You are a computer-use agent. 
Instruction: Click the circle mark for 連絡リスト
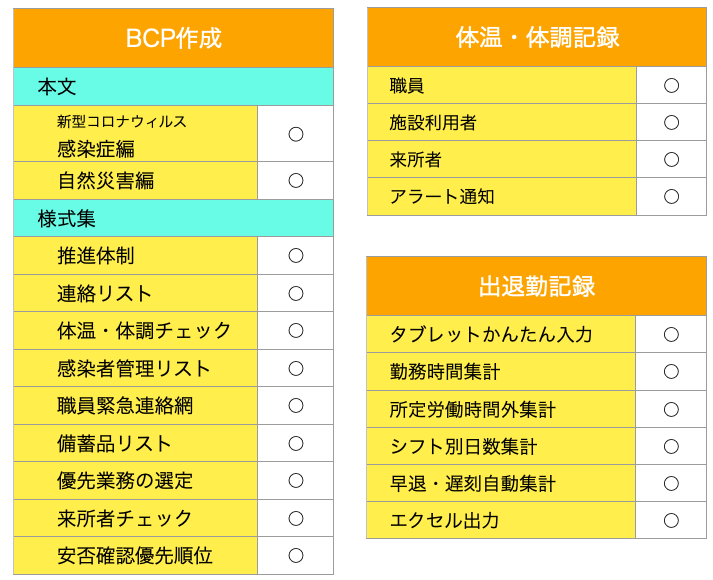point(296,293)
